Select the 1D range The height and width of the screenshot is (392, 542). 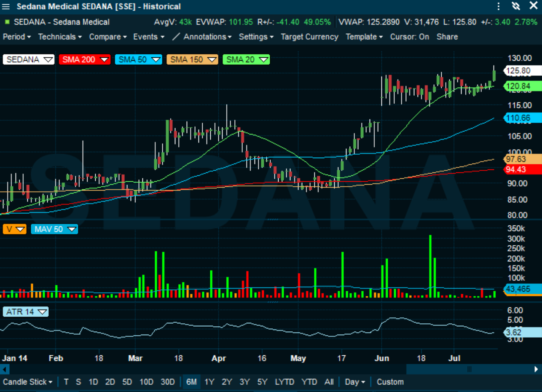coord(93,382)
